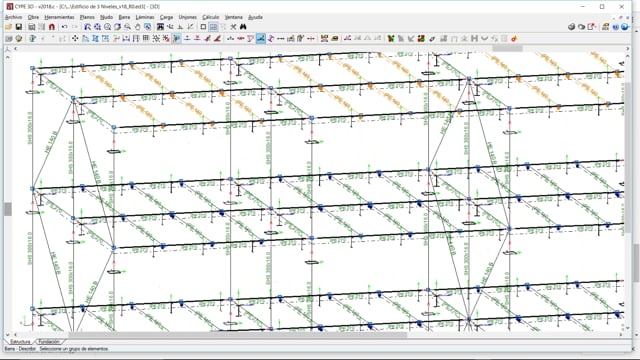The image size is (640, 360).
Task: Open the Láminas menu
Action: (145, 17)
